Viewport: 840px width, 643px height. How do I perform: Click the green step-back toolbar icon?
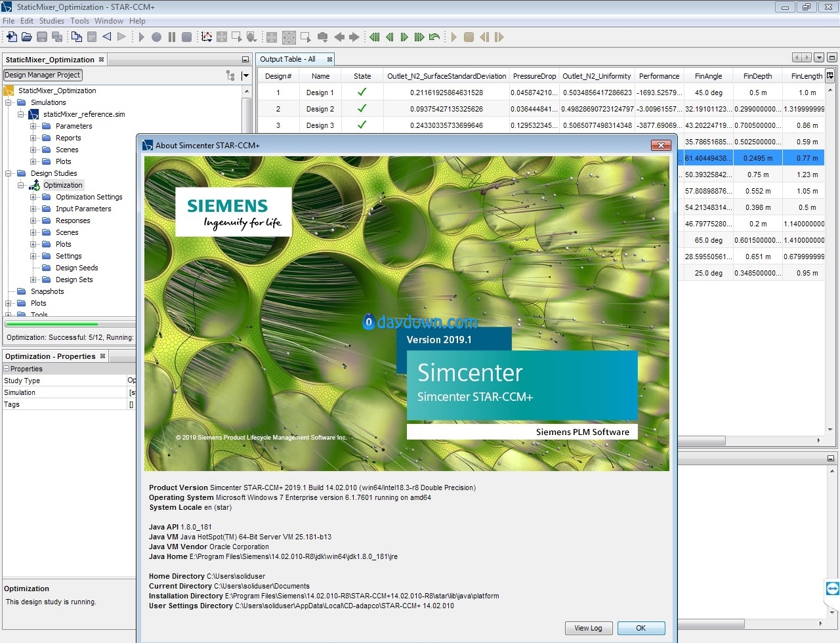[389, 37]
